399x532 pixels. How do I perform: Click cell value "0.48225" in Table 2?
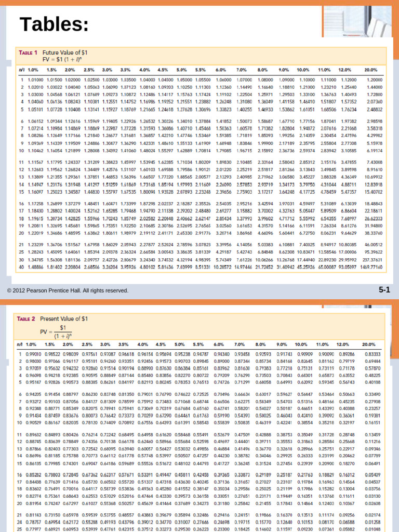pyautogui.click(x=373, y=375)
